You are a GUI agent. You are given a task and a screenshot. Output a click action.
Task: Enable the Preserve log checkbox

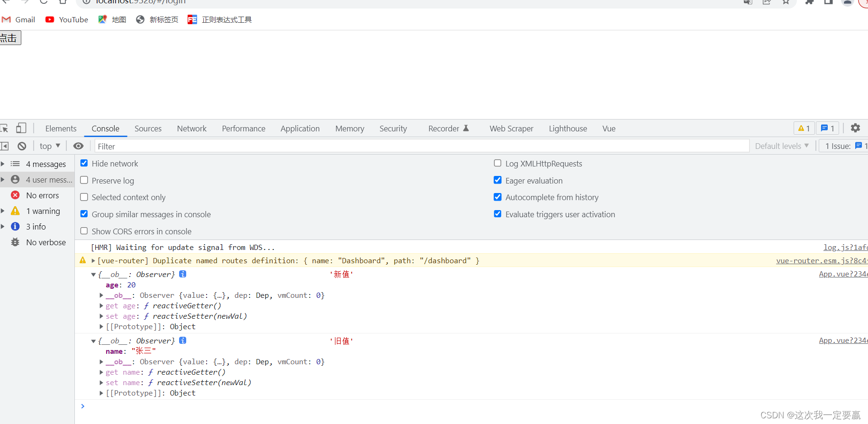(x=84, y=180)
